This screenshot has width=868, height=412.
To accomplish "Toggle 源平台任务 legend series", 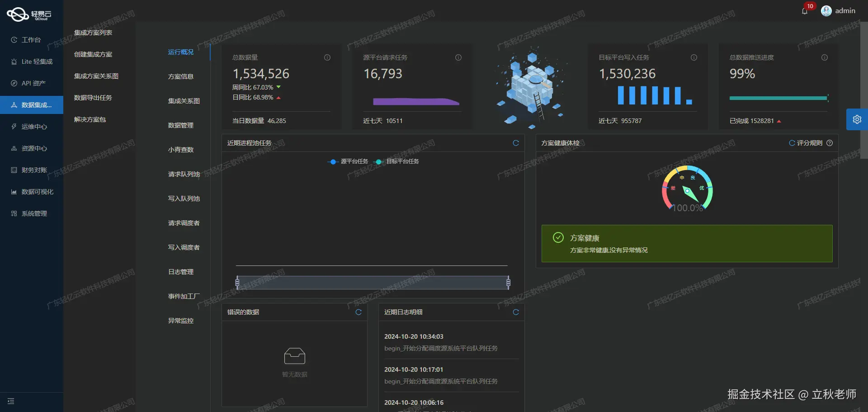I will pos(348,161).
